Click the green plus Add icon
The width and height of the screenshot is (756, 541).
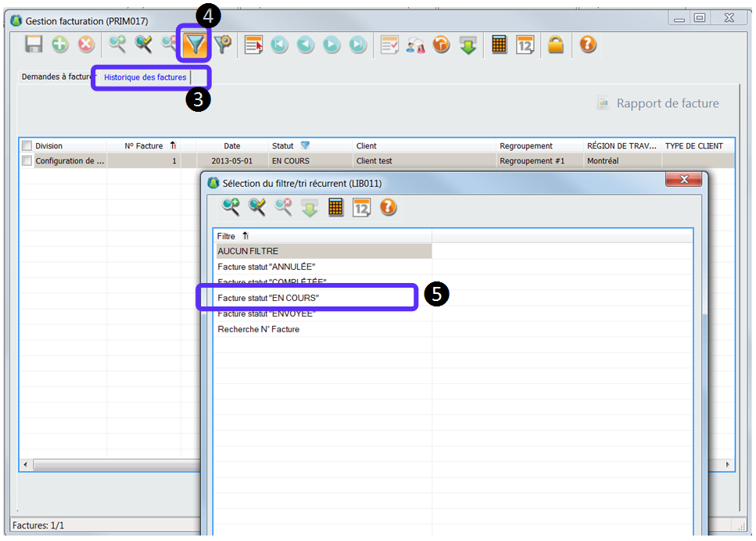coord(60,45)
